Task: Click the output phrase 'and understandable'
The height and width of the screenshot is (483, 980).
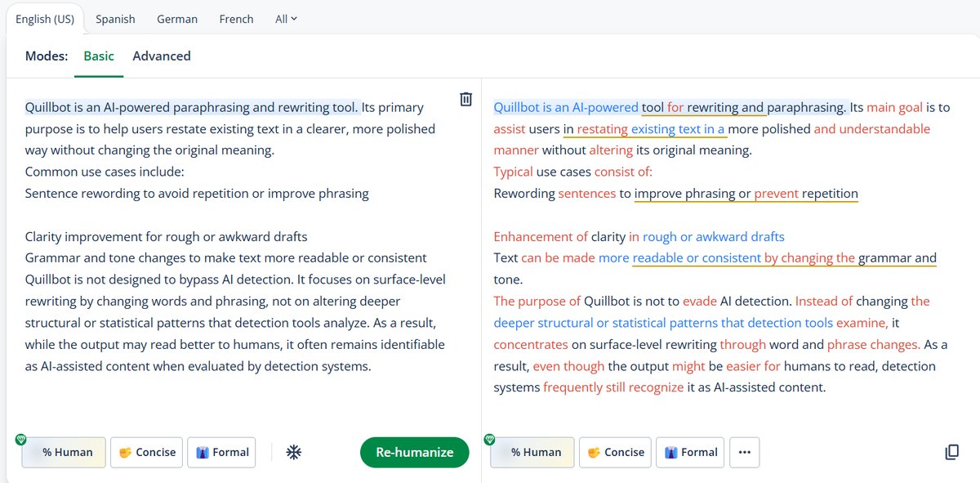Action: click(x=872, y=129)
